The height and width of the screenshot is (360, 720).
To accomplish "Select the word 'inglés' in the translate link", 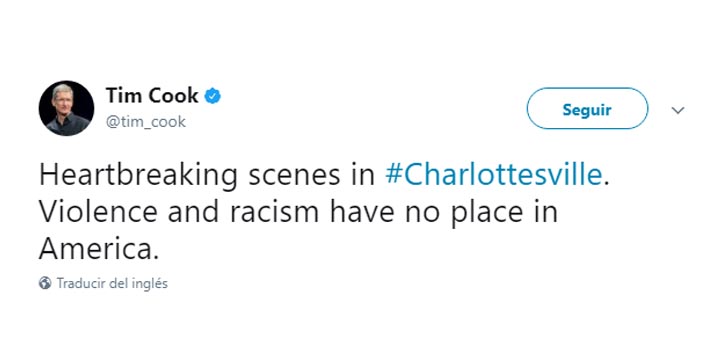I will coord(151,284).
